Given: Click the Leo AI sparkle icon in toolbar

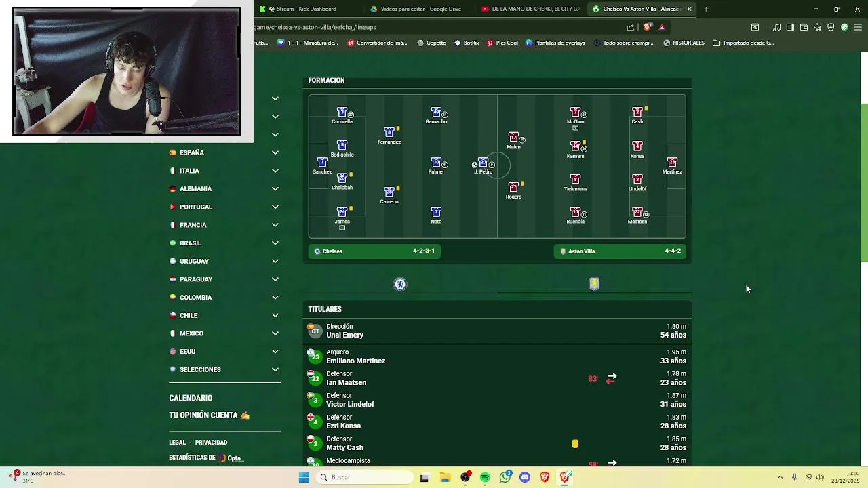Looking at the screenshot, I should click(x=817, y=27).
